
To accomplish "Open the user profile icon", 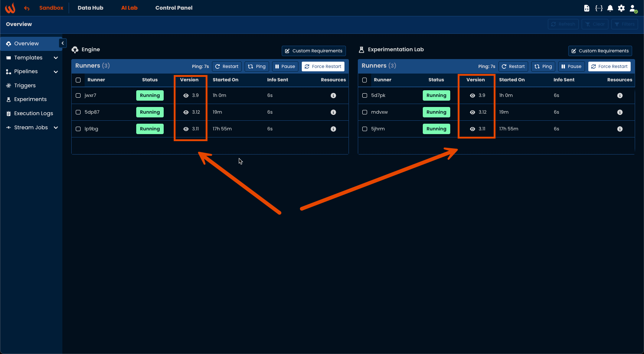I will [x=633, y=8].
